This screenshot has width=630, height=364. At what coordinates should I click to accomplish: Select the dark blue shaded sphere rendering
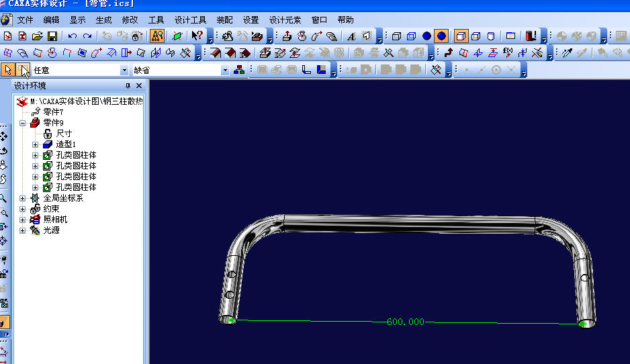pos(426,36)
